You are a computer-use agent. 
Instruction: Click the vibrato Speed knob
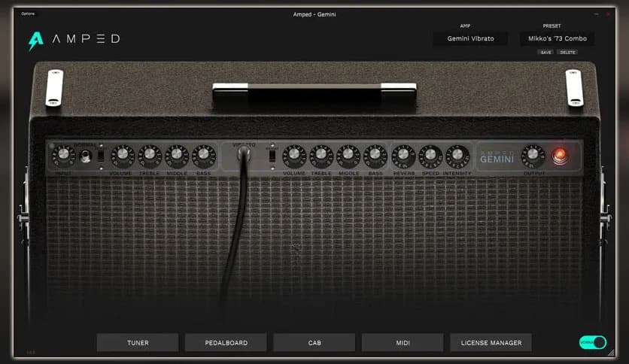pos(430,156)
